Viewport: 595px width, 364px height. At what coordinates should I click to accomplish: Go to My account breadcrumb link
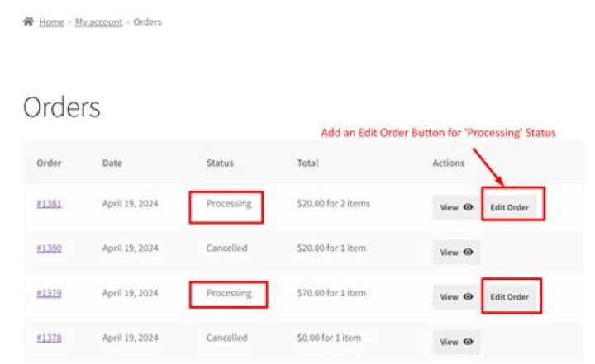(x=98, y=22)
